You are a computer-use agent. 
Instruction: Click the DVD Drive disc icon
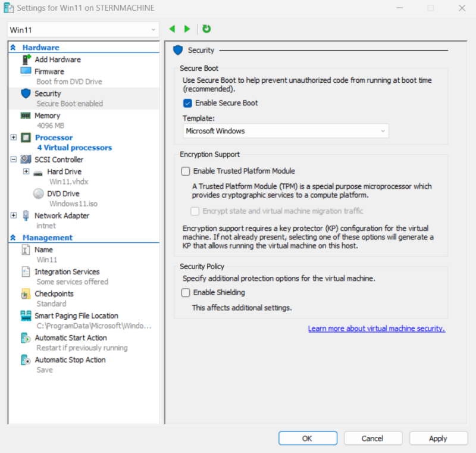pyautogui.click(x=39, y=193)
